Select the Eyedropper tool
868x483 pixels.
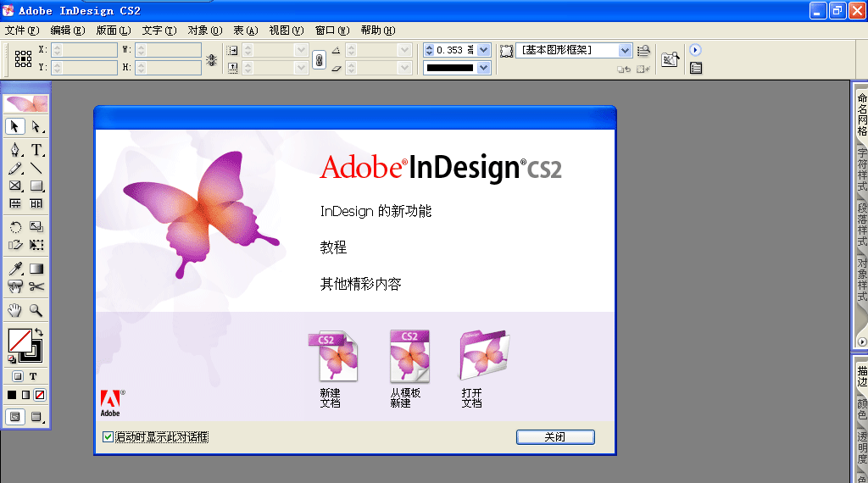tap(15, 269)
